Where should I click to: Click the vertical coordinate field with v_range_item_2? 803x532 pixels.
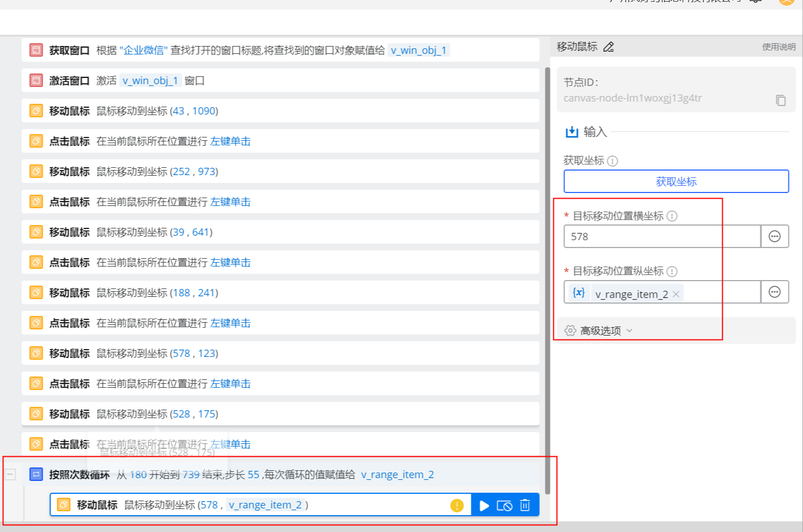pyautogui.click(x=662, y=292)
